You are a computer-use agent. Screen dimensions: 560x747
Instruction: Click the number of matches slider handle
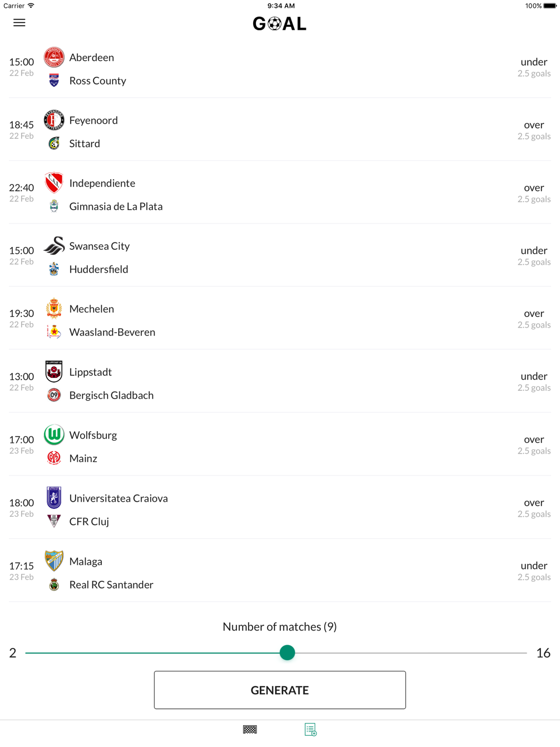tap(287, 652)
